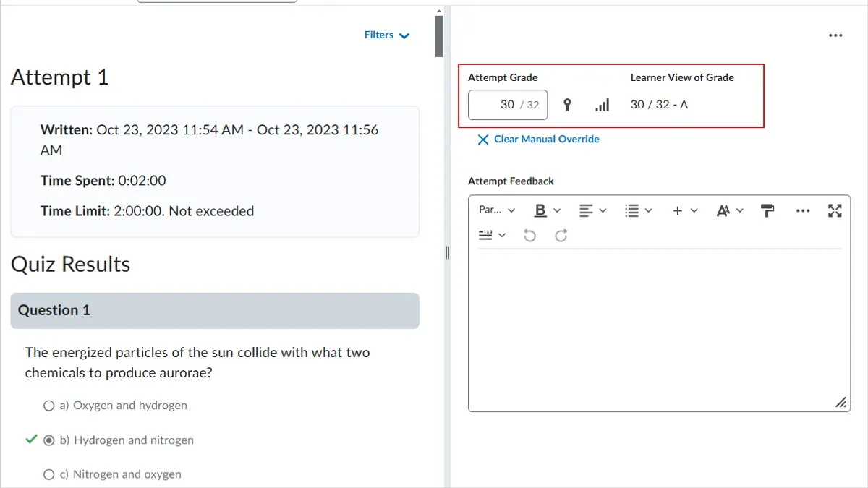Click the line spacing icon
The image size is (868, 488).
point(485,235)
